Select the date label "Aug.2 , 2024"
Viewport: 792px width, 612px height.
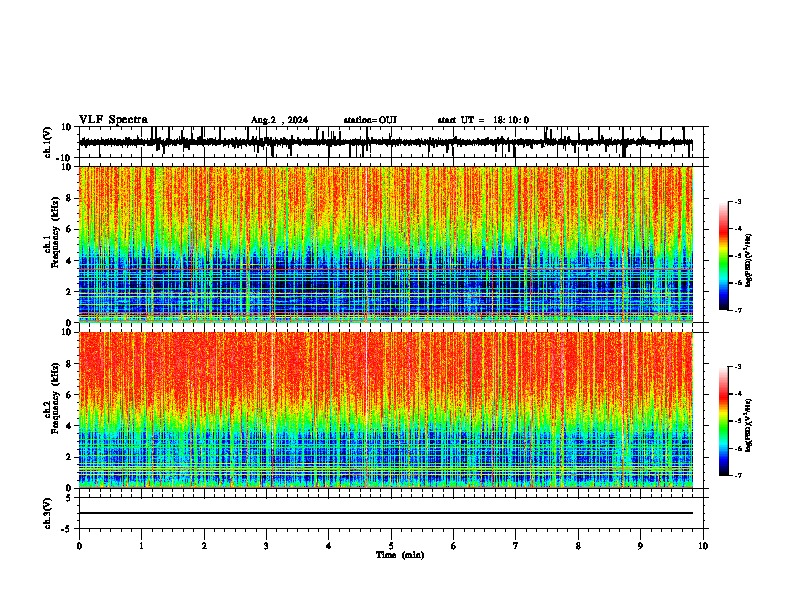(279, 120)
